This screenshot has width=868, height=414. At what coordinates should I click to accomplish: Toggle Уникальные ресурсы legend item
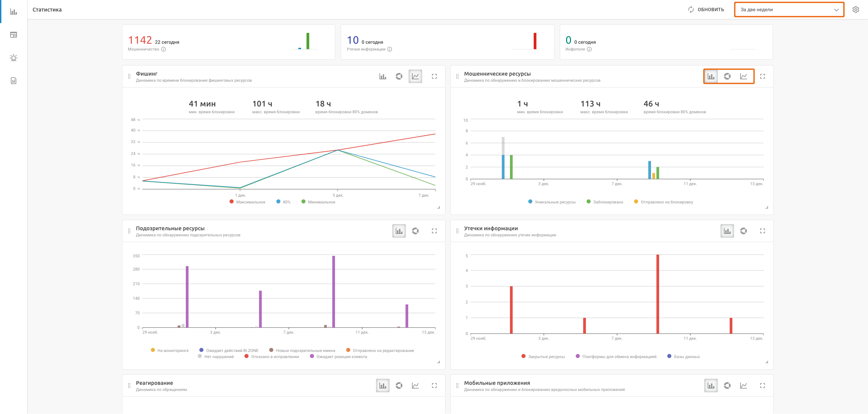(x=552, y=202)
